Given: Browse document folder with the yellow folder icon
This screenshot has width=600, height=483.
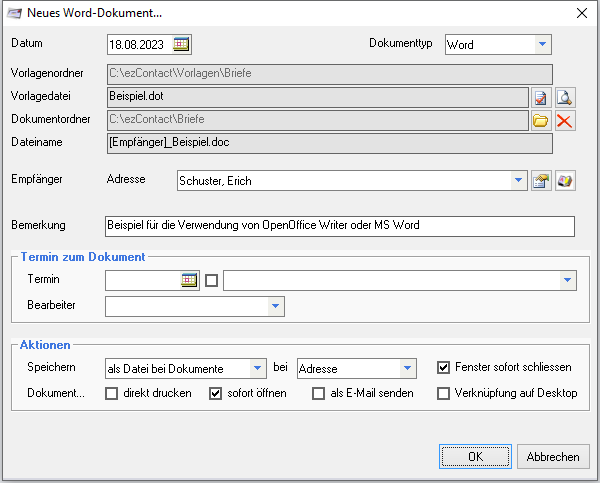Looking at the screenshot, I should 541,121.
